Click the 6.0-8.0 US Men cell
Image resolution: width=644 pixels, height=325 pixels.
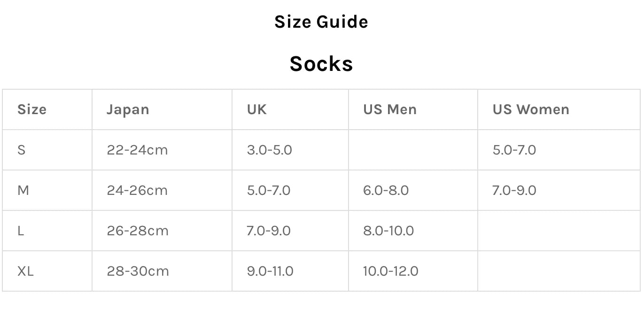click(386, 190)
